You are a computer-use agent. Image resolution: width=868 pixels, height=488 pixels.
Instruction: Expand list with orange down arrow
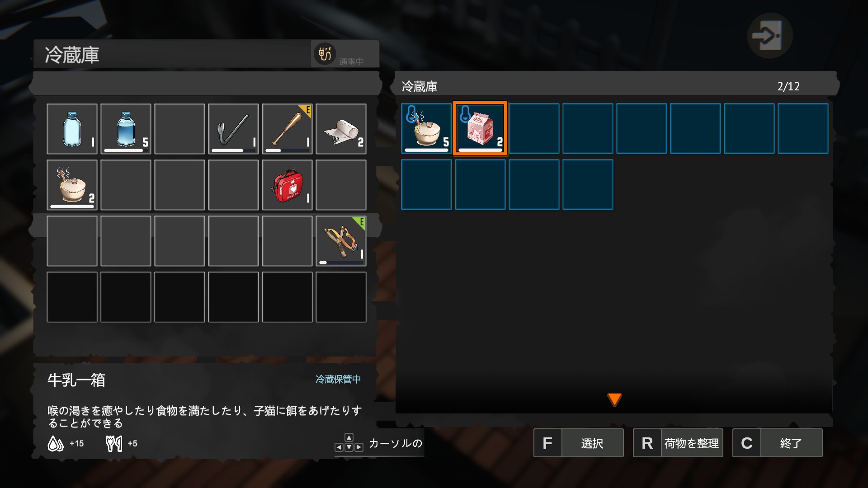[614, 399]
